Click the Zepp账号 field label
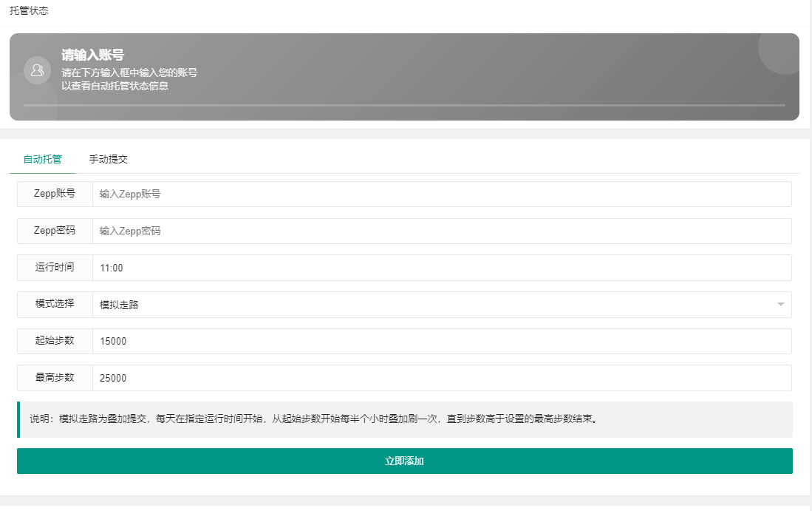The width and height of the screenshot is (812, 511). 55,194
